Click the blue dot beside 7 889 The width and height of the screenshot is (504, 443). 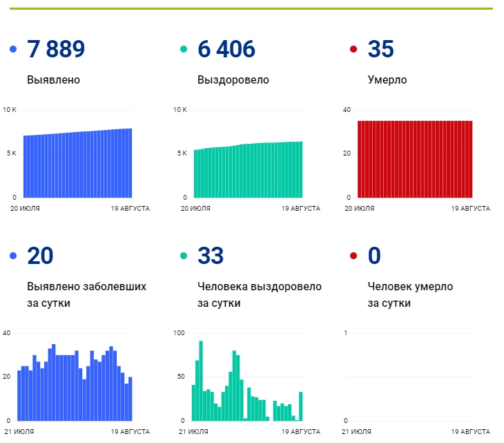tap(13, 49)
